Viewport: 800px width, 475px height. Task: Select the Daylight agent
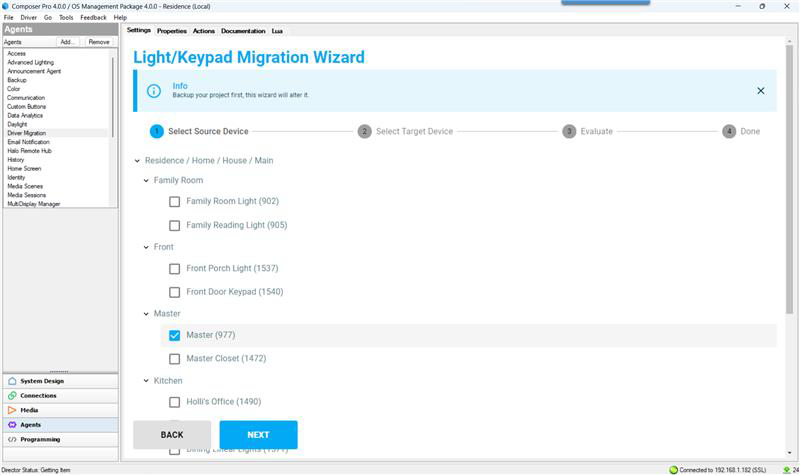[x=17, y=124]
